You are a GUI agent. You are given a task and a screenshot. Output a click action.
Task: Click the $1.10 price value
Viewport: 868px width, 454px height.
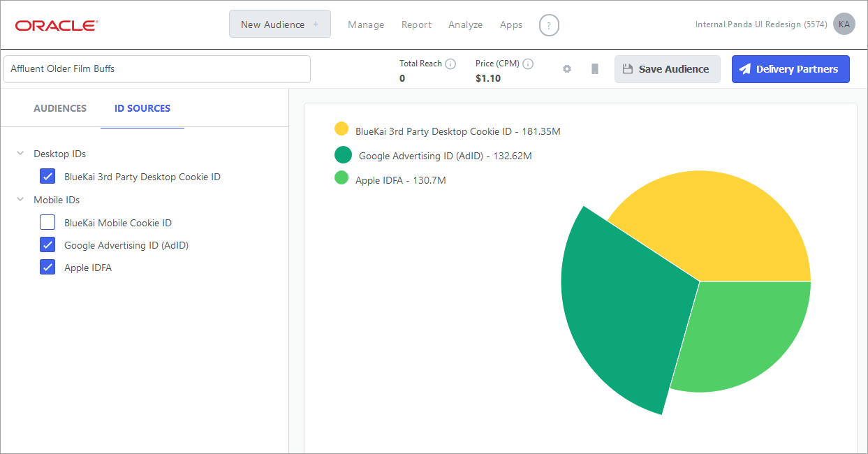(x=488, y=78)
